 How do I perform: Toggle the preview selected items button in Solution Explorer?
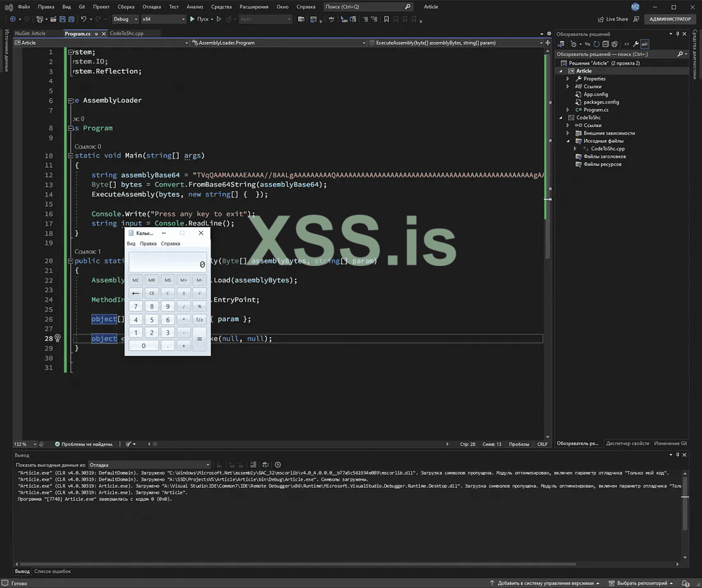point(645,44)
